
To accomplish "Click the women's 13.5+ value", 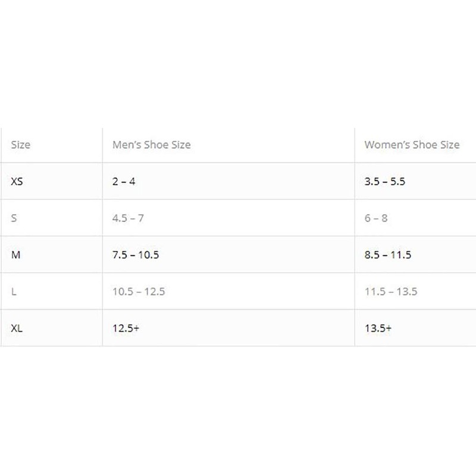I will 378,328.
